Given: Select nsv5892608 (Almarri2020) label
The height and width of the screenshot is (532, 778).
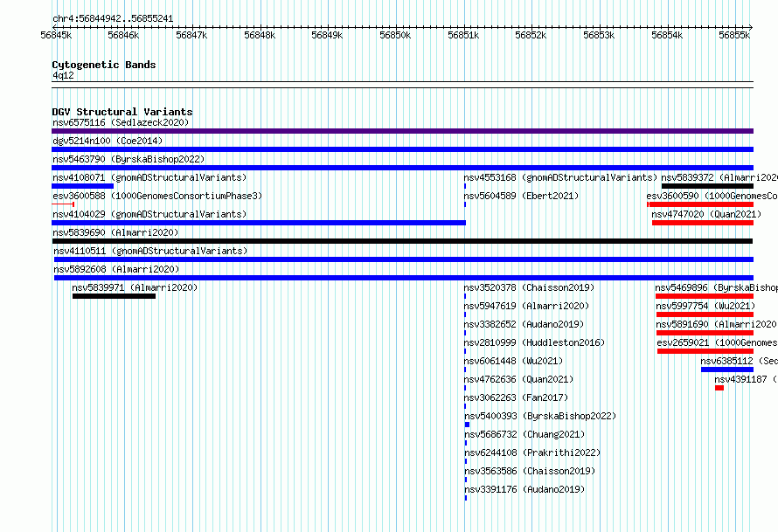Looking at the screenshot, I should coord(116,269).
